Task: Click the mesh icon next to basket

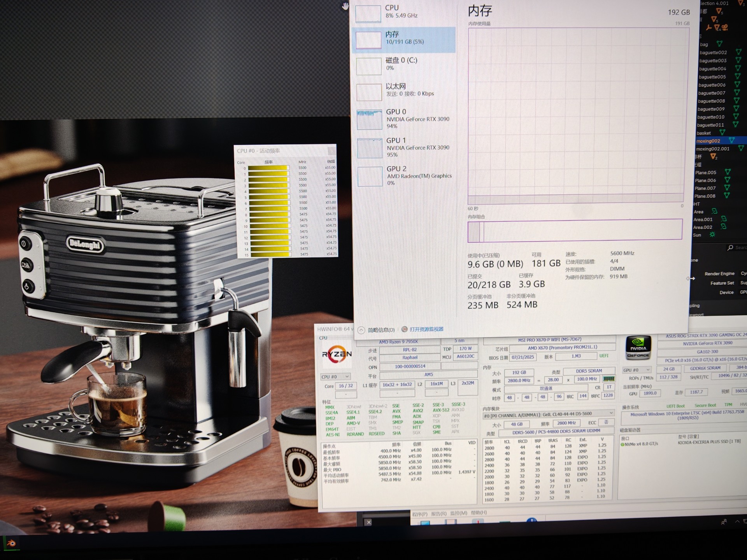Action: click(722, 133)
